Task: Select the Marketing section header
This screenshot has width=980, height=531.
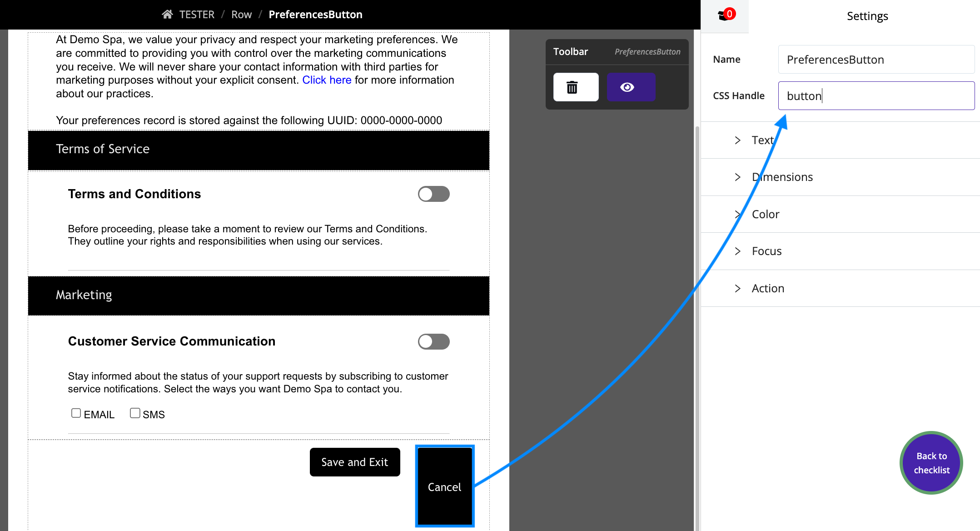Action: (x=259, y=296)
